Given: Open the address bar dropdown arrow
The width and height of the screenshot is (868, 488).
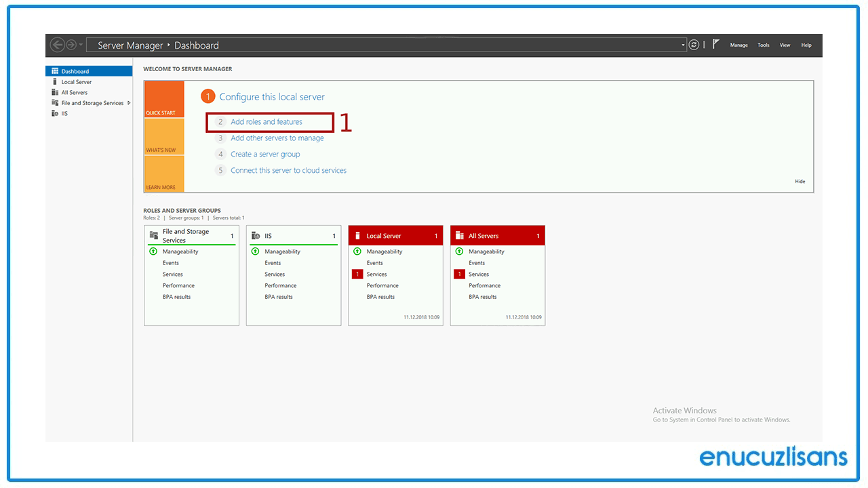Looking at the screenshot, I should click(684, 45).
